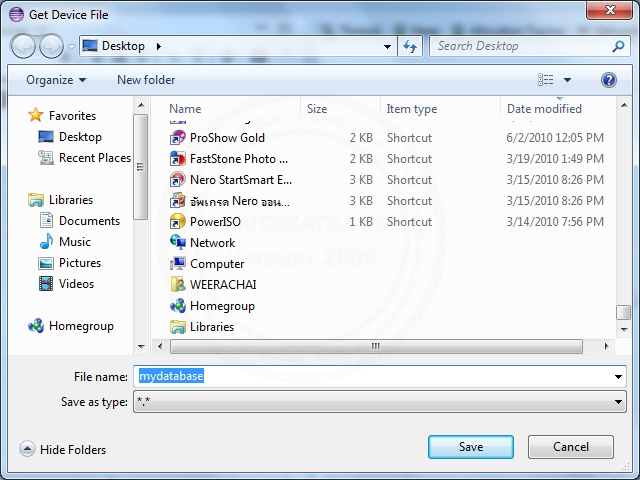
Task: Click the Forward navigation arrow
Action: click(51, 46)
